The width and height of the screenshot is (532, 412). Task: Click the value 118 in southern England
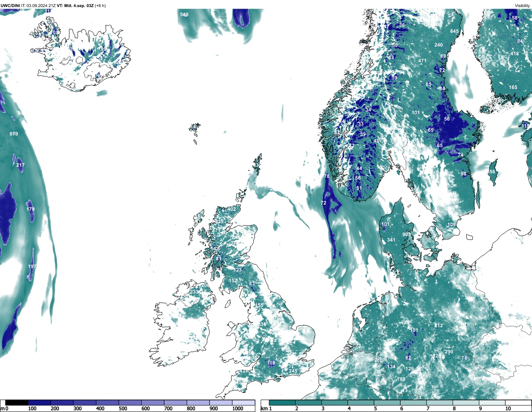pos(271,363)
